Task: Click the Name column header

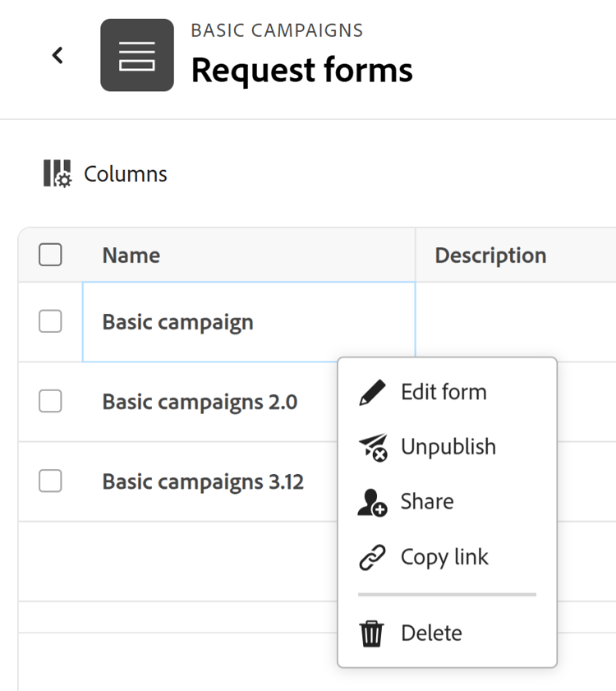Action: click(131, 256)
